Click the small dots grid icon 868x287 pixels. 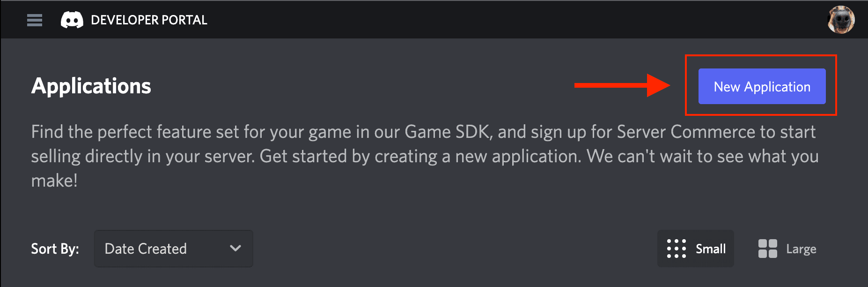677,249
